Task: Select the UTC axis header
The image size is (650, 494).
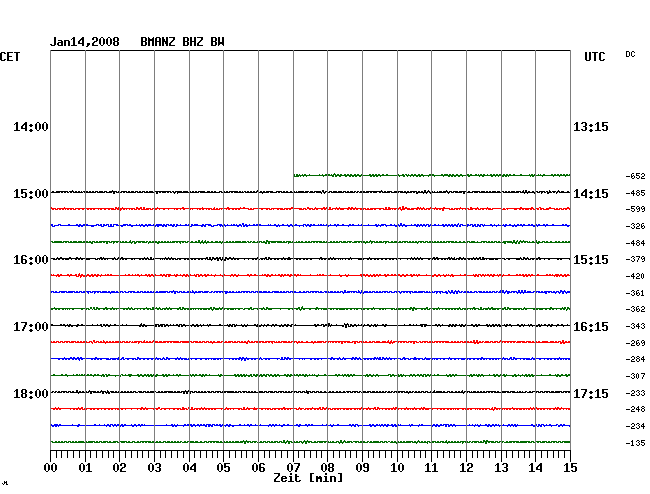Action: click(x=594, y=57)
